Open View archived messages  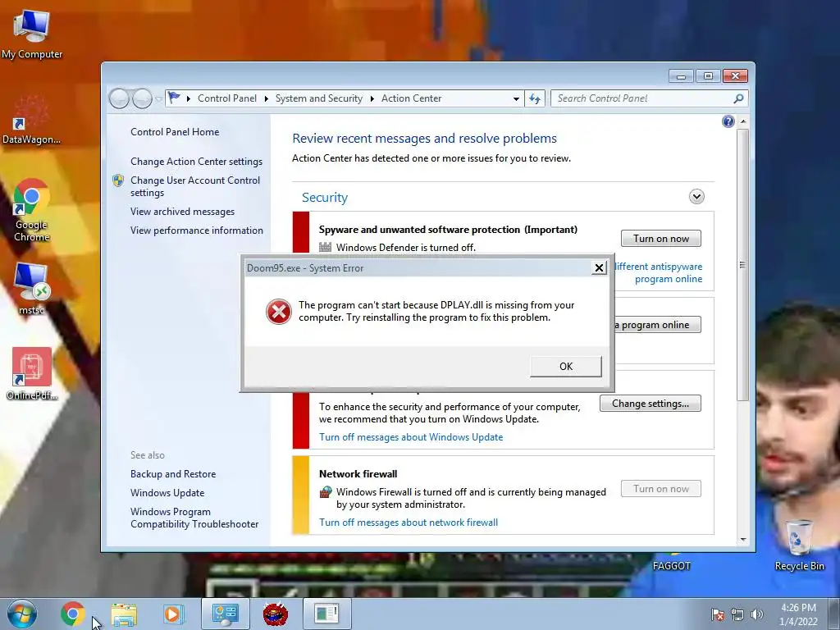[182, 212]
